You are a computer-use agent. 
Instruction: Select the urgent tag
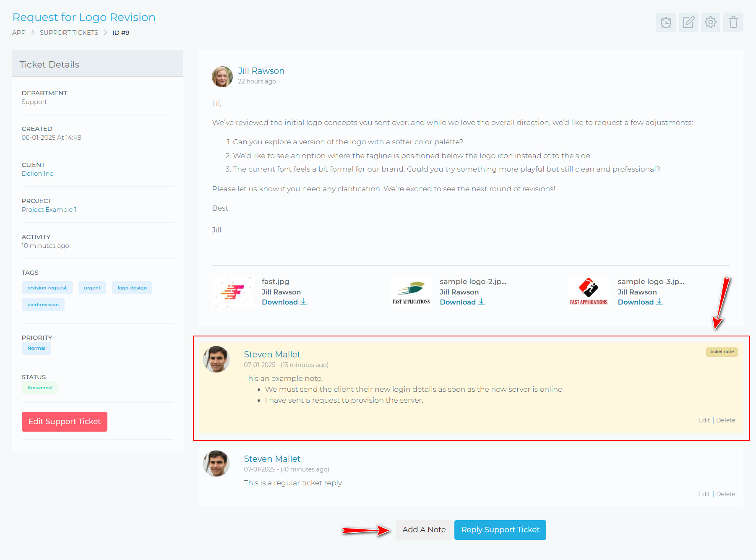[92, 288]
